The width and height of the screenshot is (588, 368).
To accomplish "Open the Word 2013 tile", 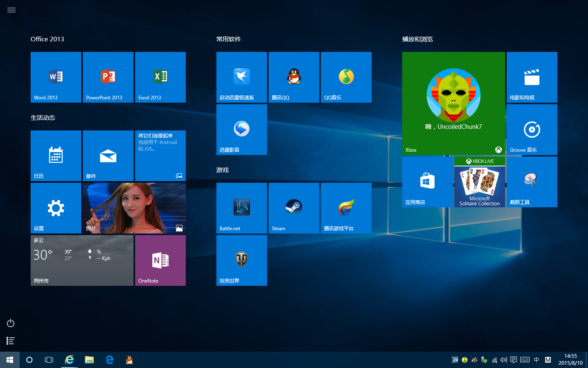I will click(x=56, y=77).
